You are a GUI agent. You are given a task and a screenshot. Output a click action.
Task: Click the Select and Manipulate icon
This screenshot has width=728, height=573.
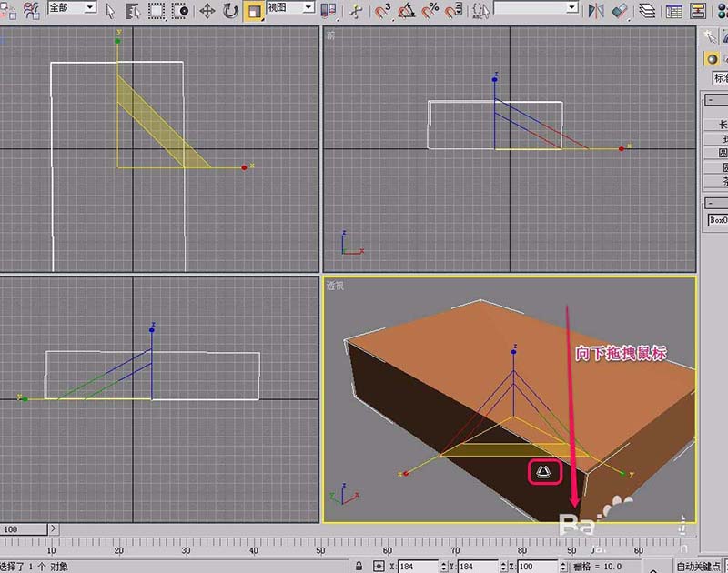[x=356, y=11]
